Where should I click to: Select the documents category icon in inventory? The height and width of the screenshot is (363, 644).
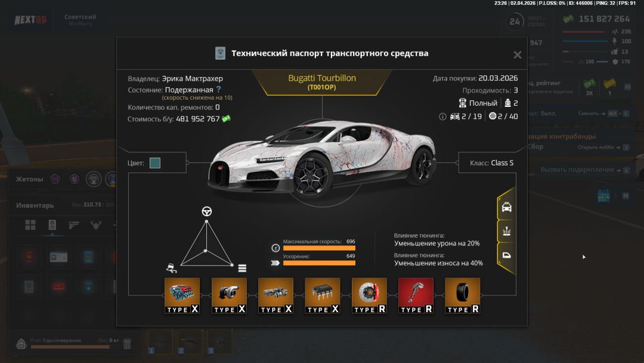coord(52,226)
